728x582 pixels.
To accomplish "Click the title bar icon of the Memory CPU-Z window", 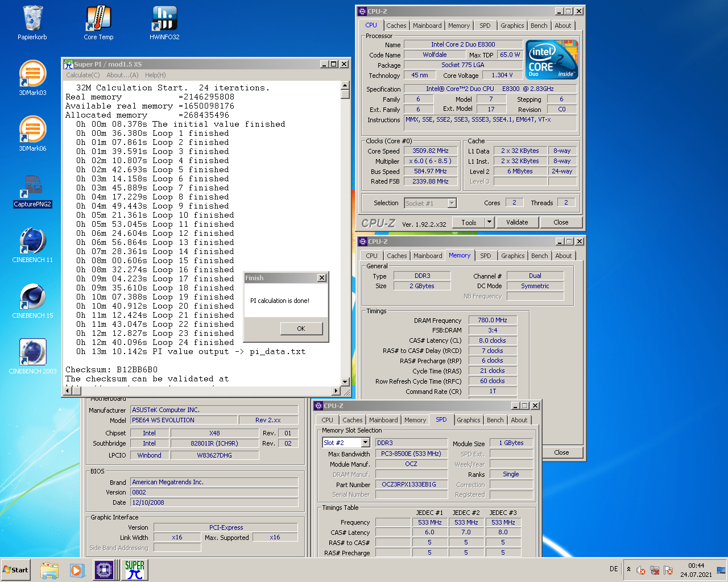I will [362, 242].
